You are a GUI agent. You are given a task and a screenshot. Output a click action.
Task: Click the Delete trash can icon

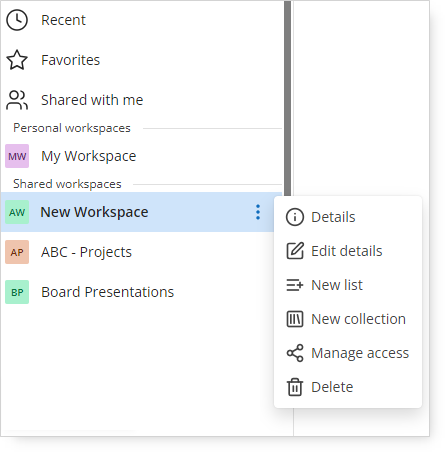tap(295, 387)
